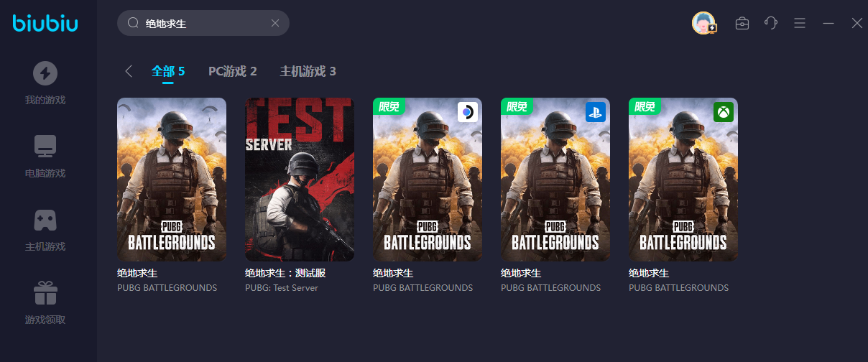Image resolution: width=868 pixels, height=362 pixels.
Task: Open the console games gamepad icon
Action: point(45,220)
